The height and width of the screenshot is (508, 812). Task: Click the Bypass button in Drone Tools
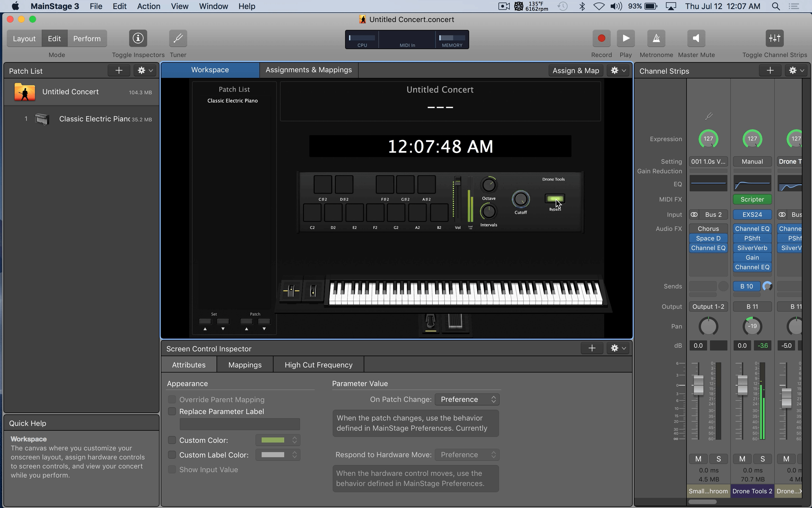(x=554, y=199)
